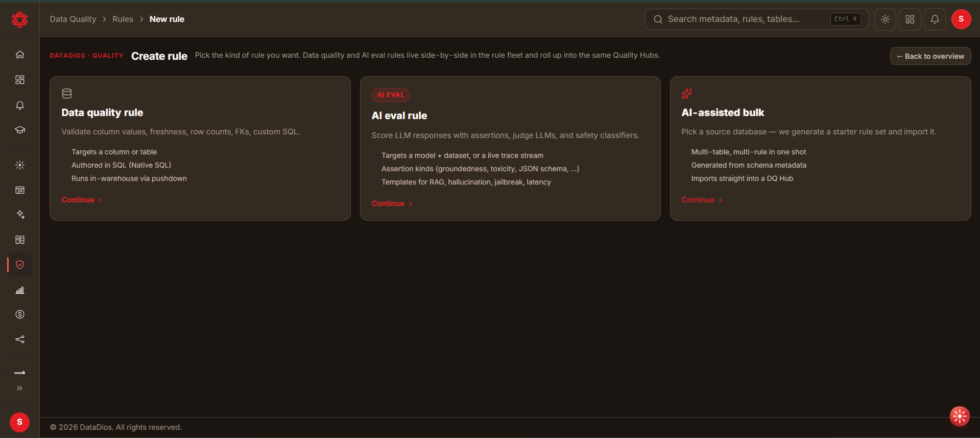Click "Templates for RAG, hallucination, jailbreak, latency" text
Viewport: 980px width, 438px height.
[x=466, y=182]
